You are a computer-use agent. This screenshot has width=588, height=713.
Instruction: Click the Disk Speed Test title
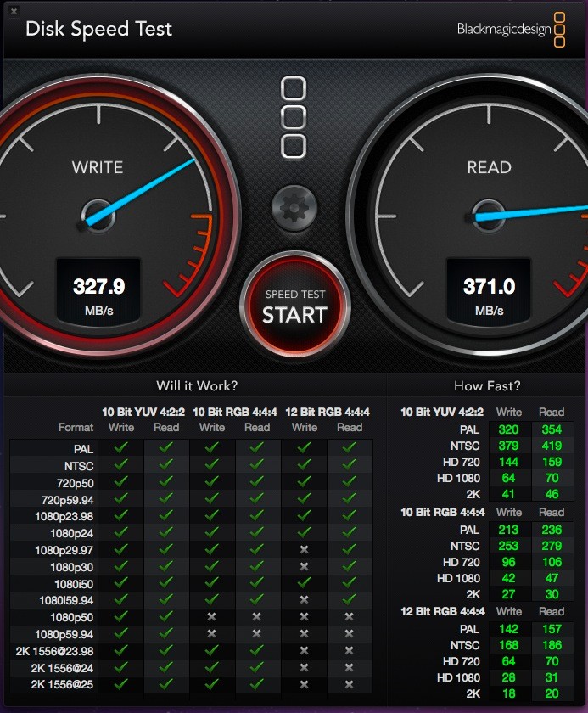coord(98,29)
